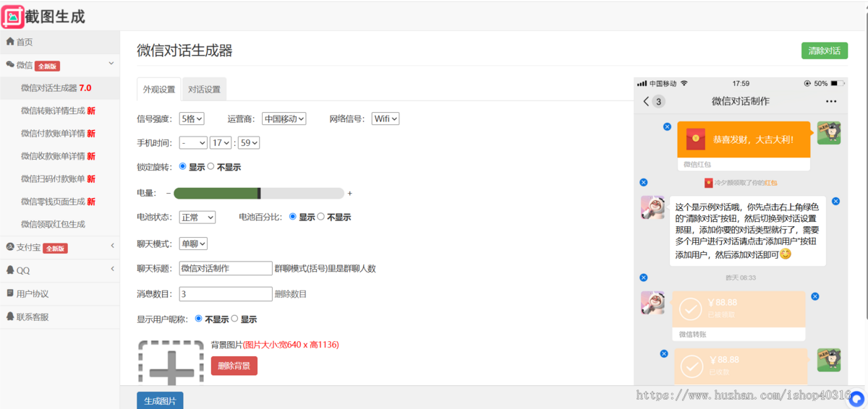Click the minus sign to decrease 电量
The image size is (868, 409).
coord(169,193)
